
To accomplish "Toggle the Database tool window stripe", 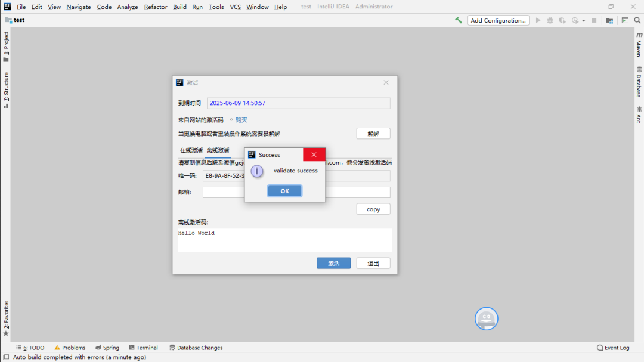I will pyautogui.click(x=639, y=82).
